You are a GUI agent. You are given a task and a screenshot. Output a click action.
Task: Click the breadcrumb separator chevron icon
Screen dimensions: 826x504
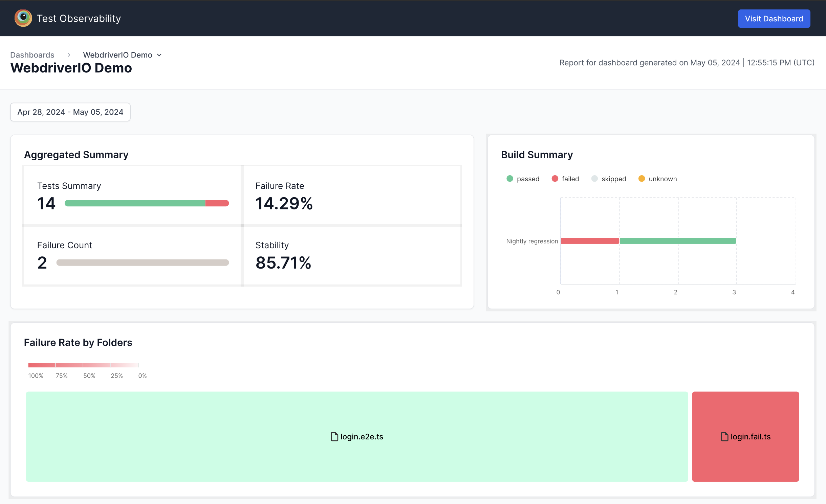click(x=69, y=55)
